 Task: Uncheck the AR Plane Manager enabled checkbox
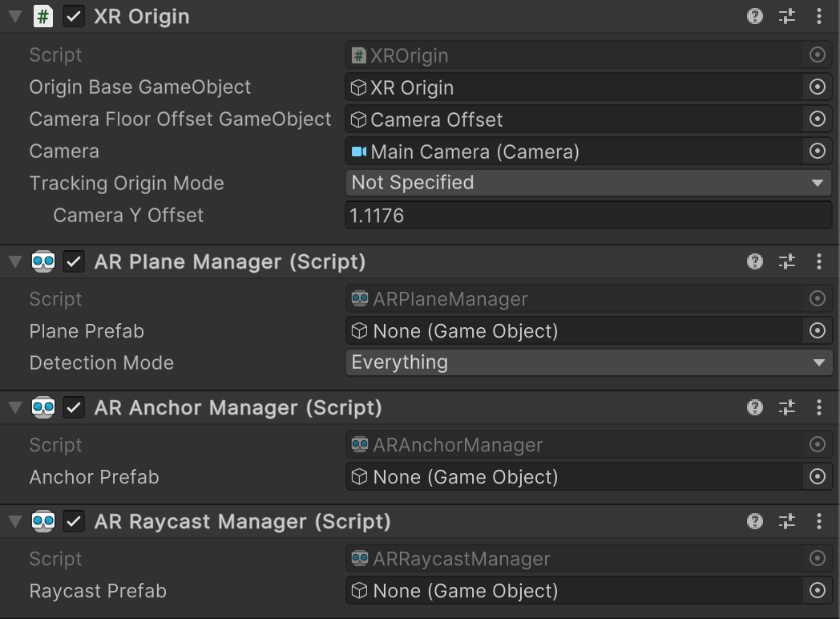[74, 261]
